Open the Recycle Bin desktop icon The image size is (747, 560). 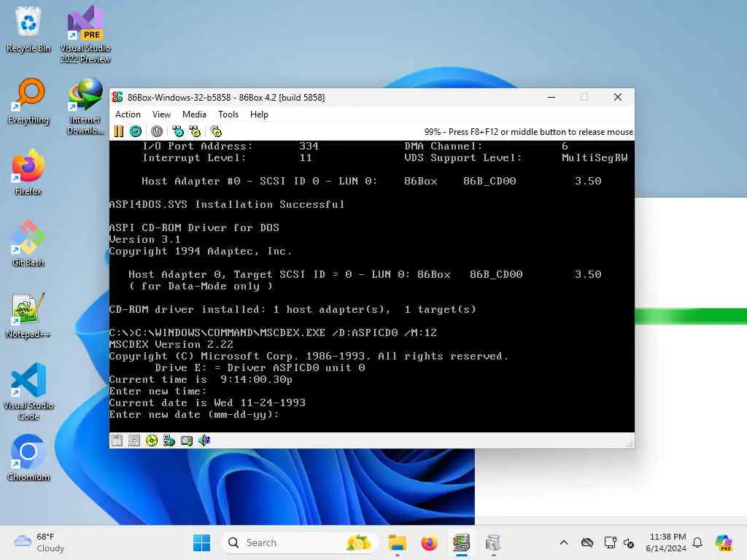tap(28, 29)
